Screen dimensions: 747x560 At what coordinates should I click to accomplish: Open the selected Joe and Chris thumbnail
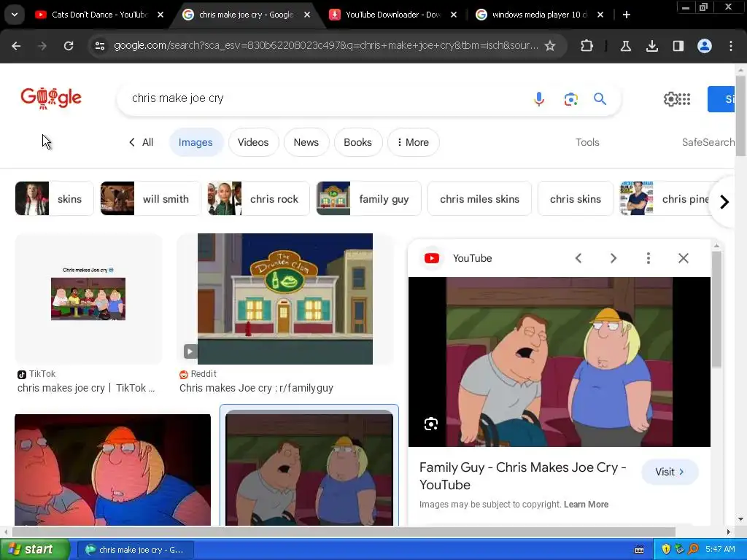[309, 467]
